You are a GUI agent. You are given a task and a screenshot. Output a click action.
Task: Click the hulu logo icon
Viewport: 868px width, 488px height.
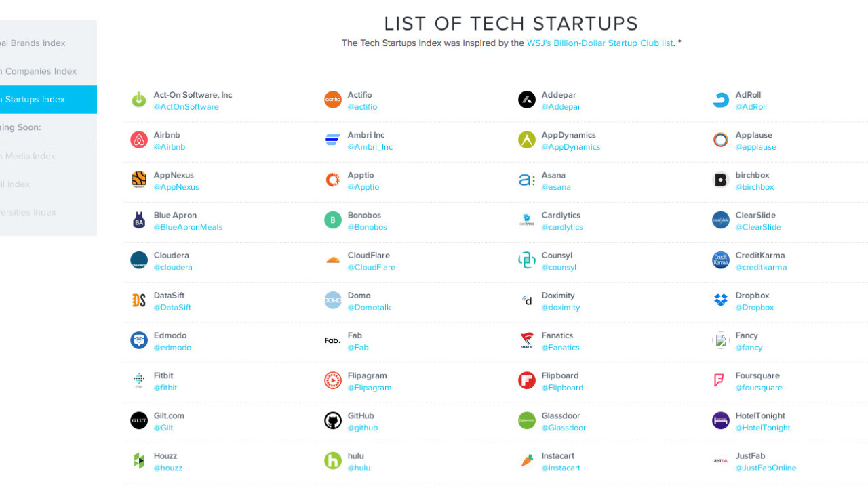click(333, 461)
